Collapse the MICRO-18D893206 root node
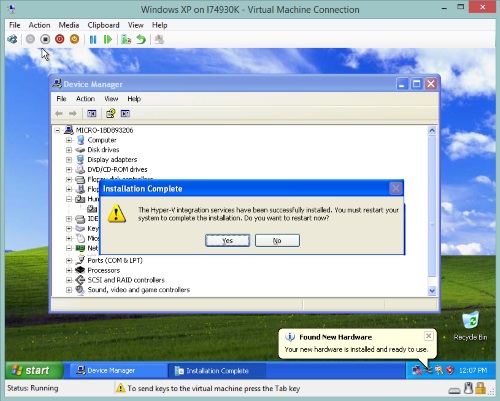500x401 pixels. tap(58, 130)
